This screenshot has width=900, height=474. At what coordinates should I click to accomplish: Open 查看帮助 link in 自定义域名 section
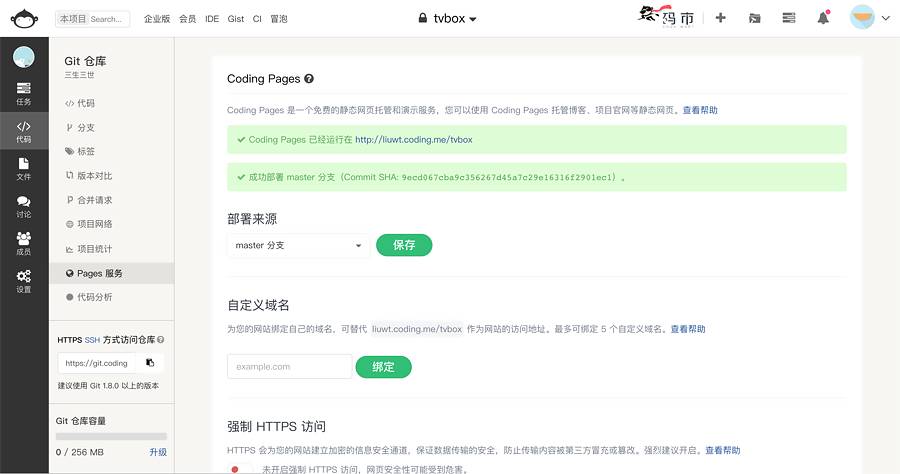coord(688,329)
